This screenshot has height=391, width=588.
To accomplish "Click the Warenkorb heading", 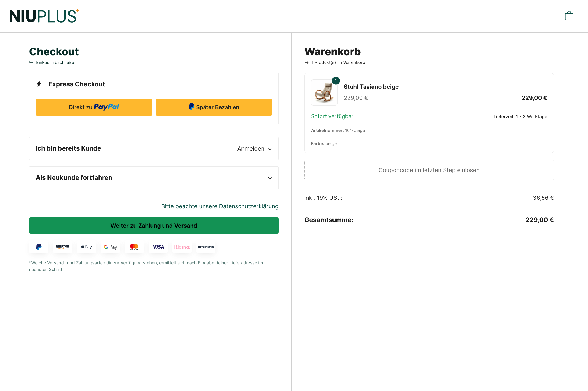I will [x=332, y=52].
